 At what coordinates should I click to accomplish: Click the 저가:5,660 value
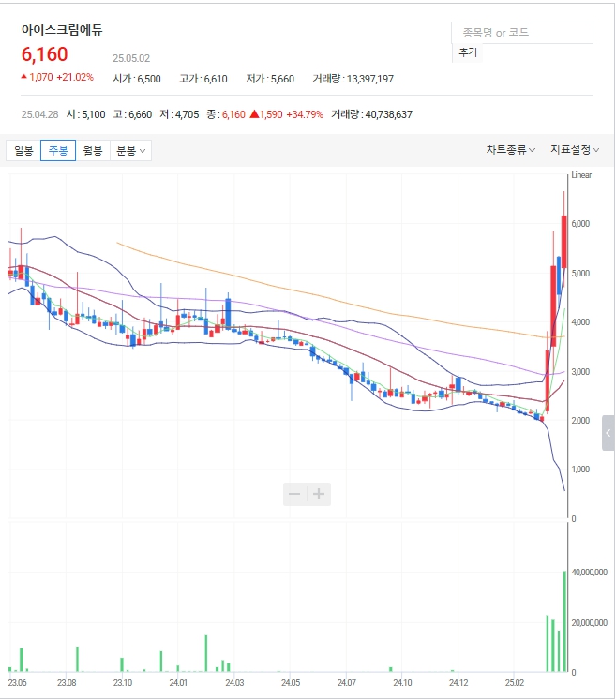(270, 79)
